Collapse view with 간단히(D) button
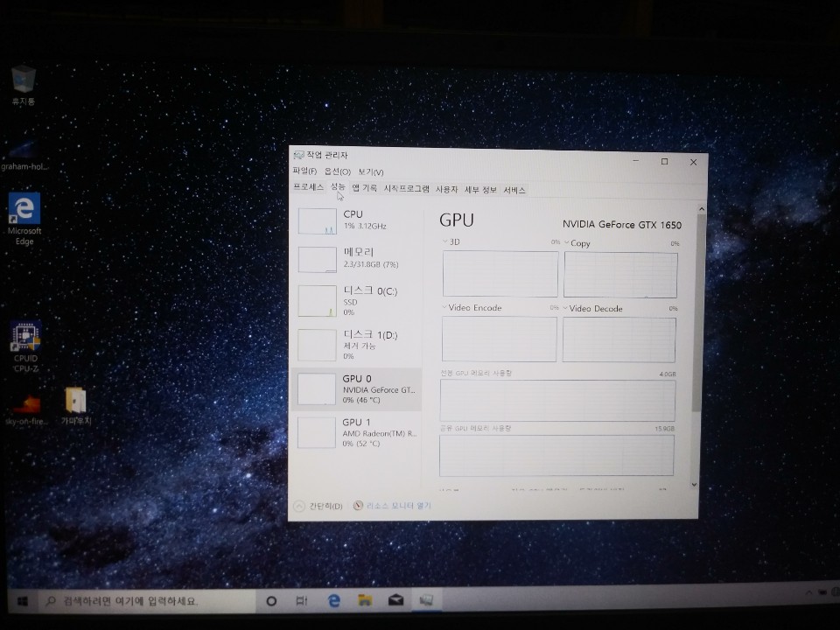 318,506
